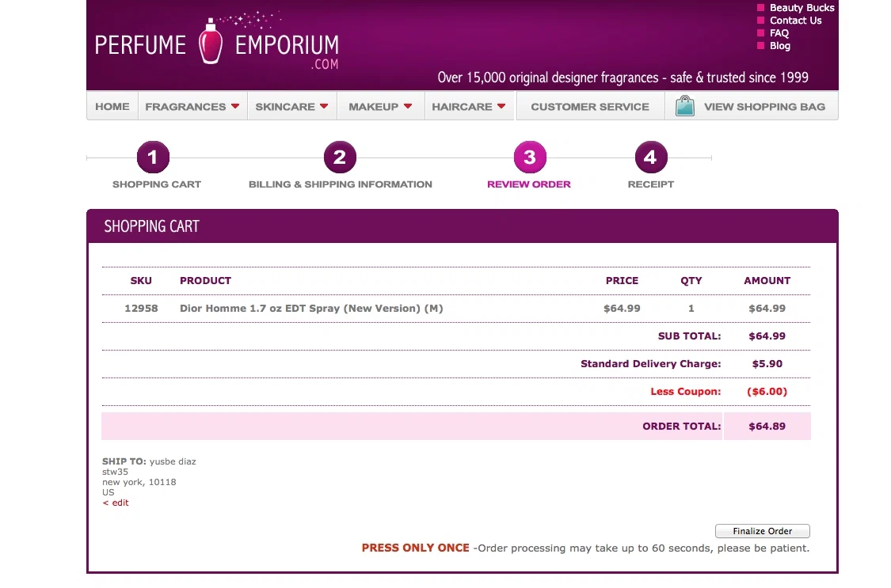Click the AMOUNT column header
This screenshot has width=891, height=588.
tap(767, 280)
